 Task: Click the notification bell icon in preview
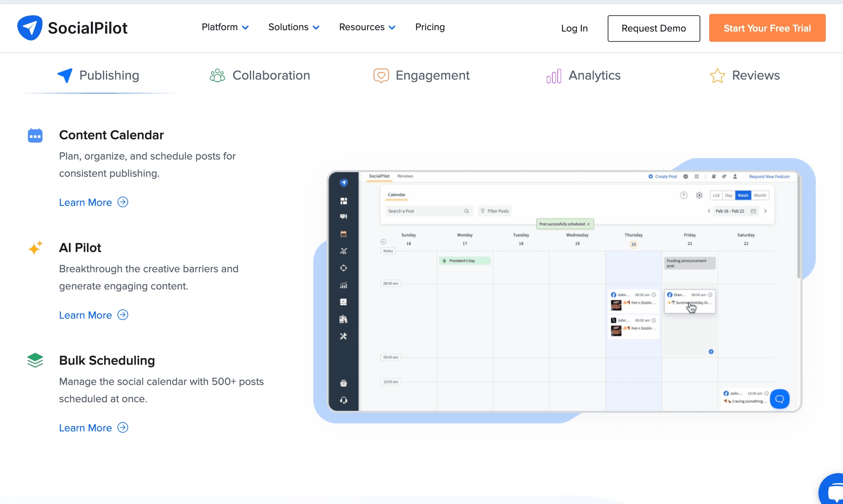pyautogui.click(x=714, y=176)
